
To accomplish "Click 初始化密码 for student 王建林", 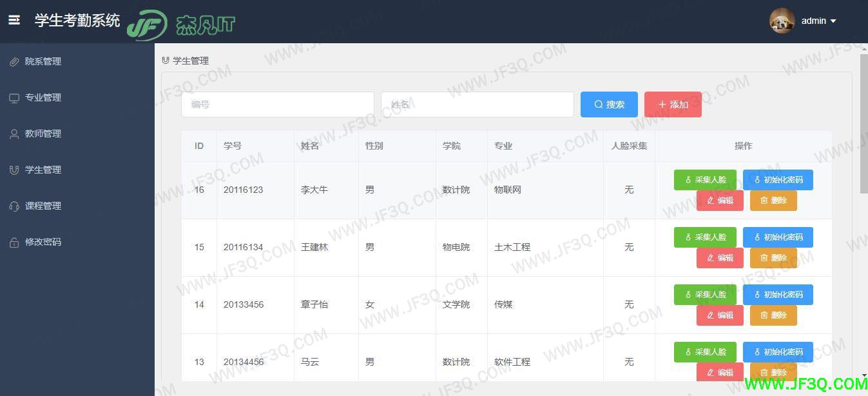I will [778, 237].
